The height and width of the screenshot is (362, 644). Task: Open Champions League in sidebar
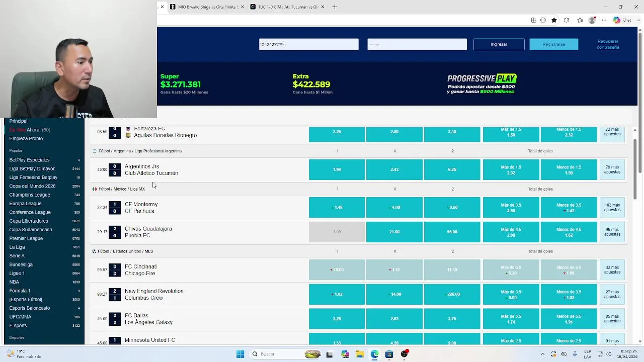[x=44, y=195]
